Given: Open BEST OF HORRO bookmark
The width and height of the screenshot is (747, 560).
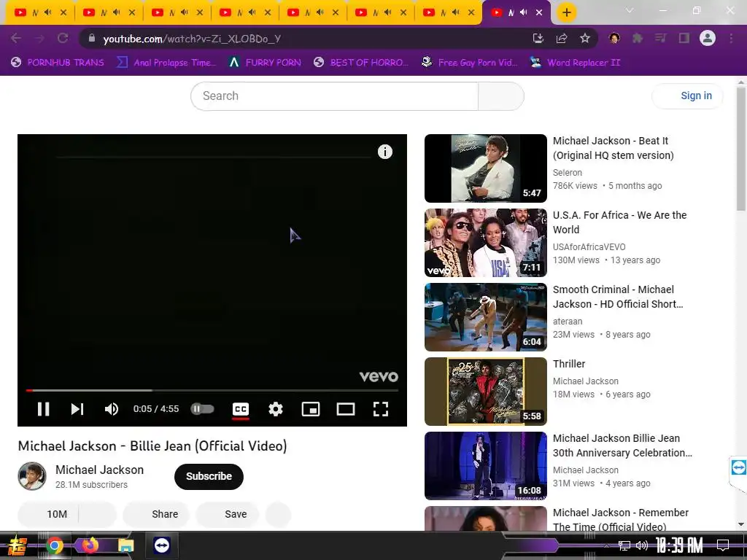Looking at the screenshot, I should click(361, 63).
